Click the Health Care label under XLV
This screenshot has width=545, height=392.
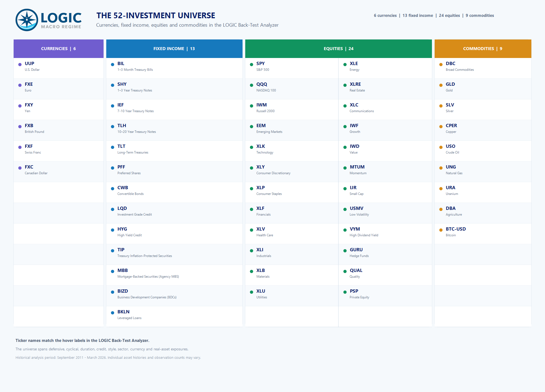tap(265, 235)
